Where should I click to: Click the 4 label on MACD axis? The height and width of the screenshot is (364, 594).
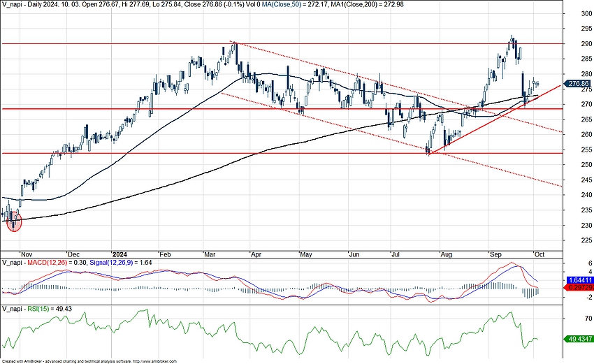[590, 272]
